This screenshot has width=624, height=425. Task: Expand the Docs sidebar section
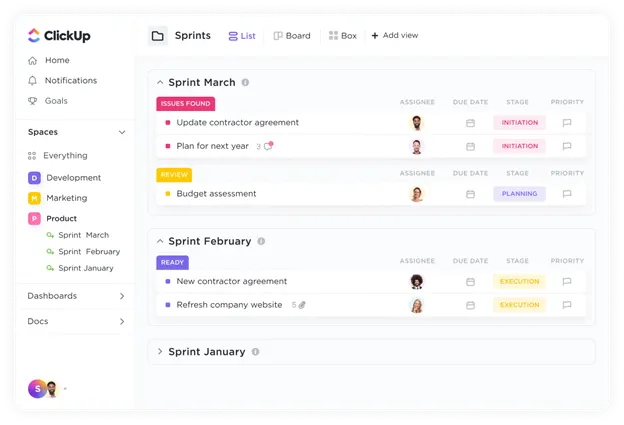pyautogui.click(x=122, y=322)
